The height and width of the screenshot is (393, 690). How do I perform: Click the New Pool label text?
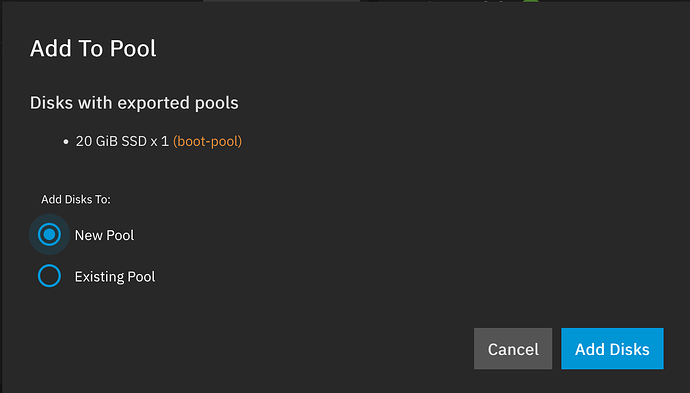tap(104, 235)
